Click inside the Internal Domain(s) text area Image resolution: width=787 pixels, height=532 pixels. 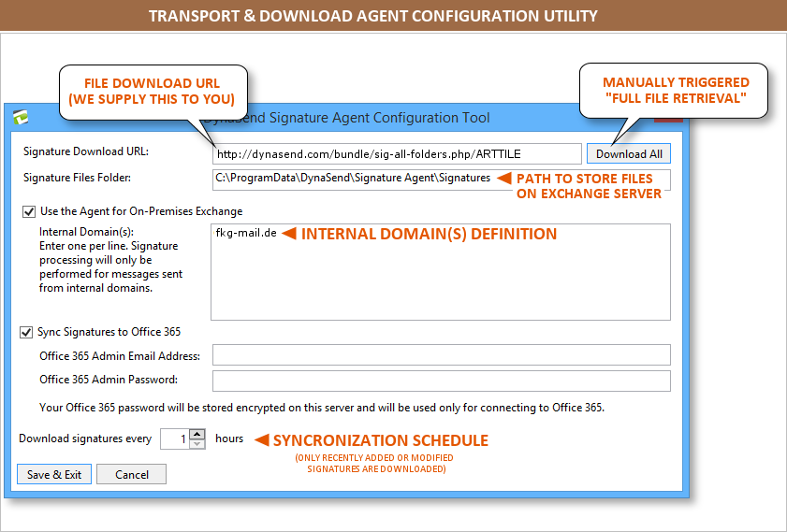(x=441, y=272)
